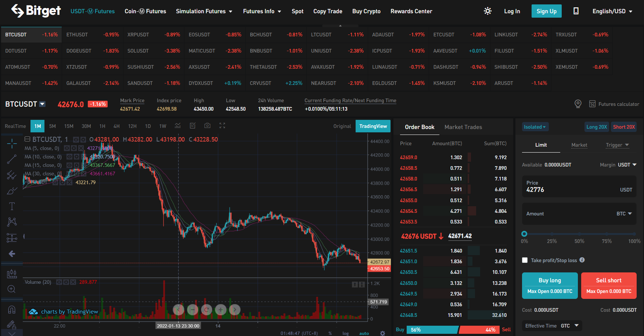Toggle log scale on chart
The height and width of the screenshot is (336, 644).
pos(345,333)
